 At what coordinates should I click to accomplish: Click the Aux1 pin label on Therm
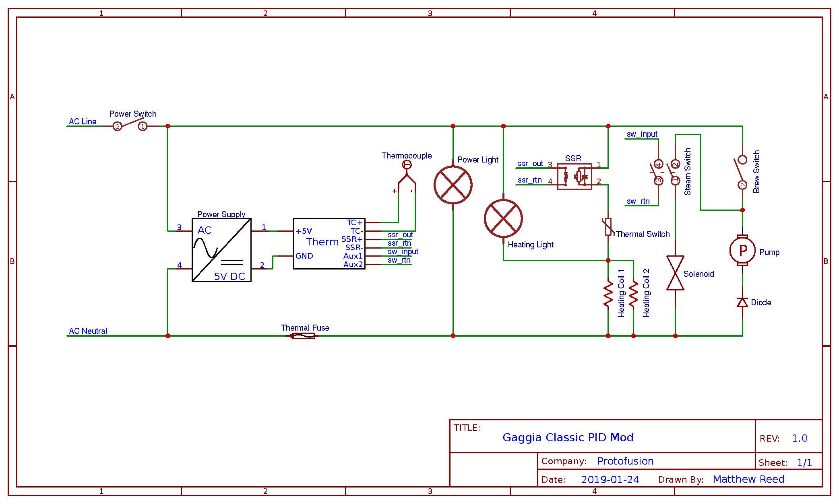click(x=353, y=256)
